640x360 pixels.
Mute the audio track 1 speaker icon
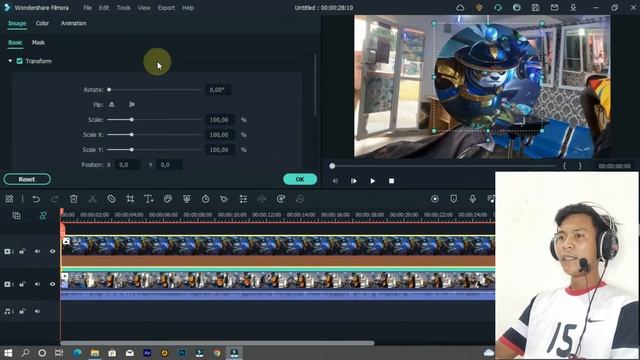37,311
